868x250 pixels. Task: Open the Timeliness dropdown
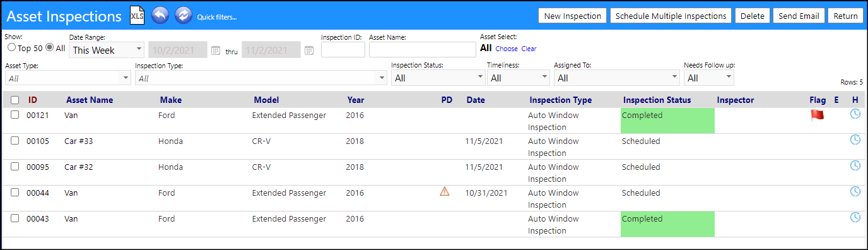point(519,78)
